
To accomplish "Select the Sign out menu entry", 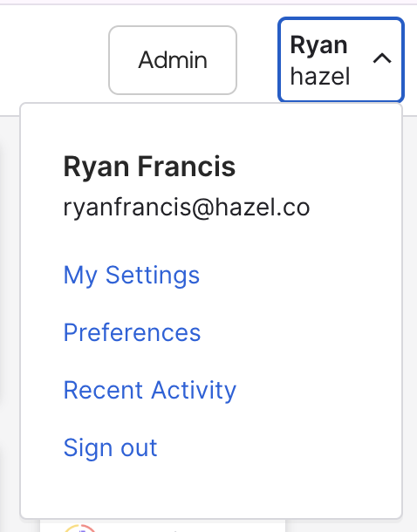I will (110, 448).
